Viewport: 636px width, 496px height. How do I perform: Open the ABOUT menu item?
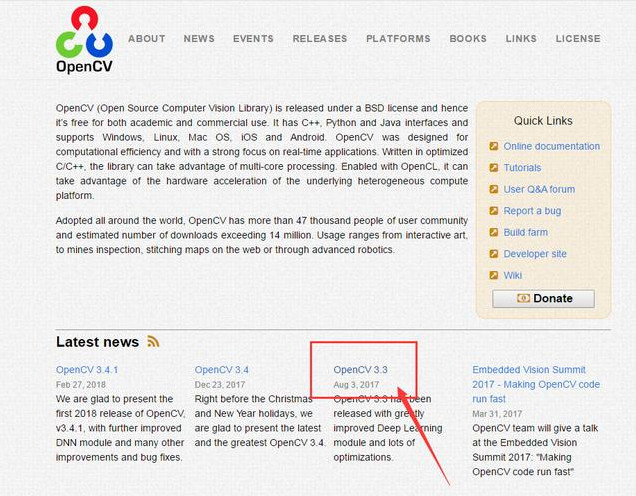147,39
